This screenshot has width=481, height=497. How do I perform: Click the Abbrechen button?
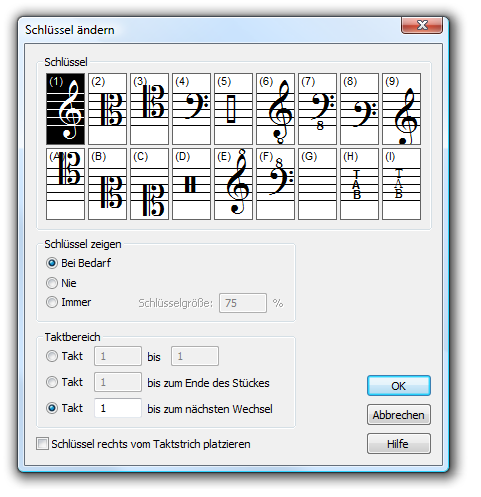point(399,415)
